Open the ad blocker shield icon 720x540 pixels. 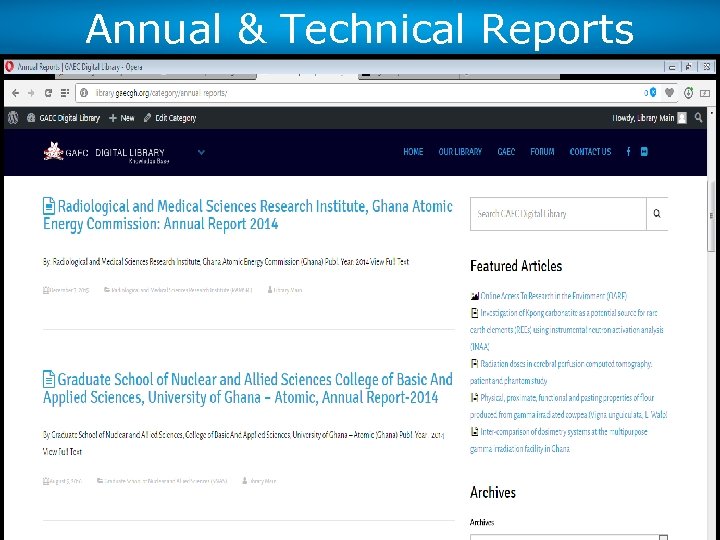652,93
